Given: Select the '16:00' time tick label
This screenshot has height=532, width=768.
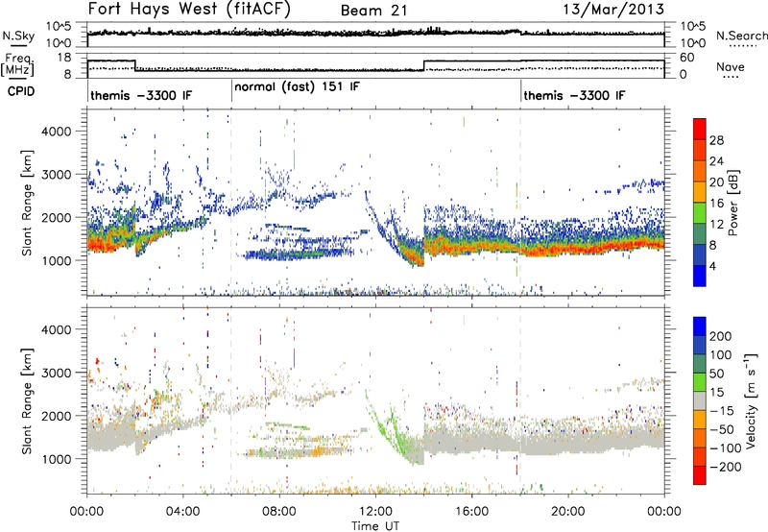Looking at the screenshot, I should [x=471, y=512].
